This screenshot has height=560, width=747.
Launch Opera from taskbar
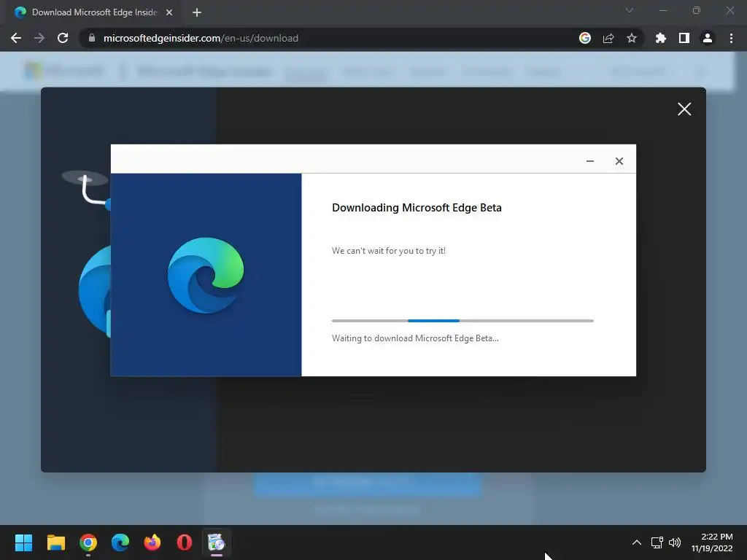pyautogui.click(x=185, y=542)
